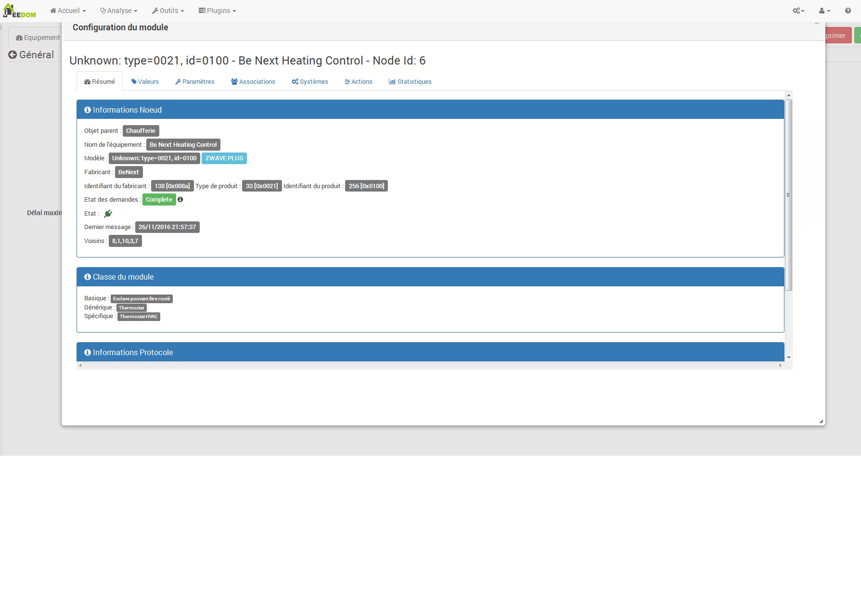Click the Unknown: type=0021, id=0100 model badge

pos(154,158)
